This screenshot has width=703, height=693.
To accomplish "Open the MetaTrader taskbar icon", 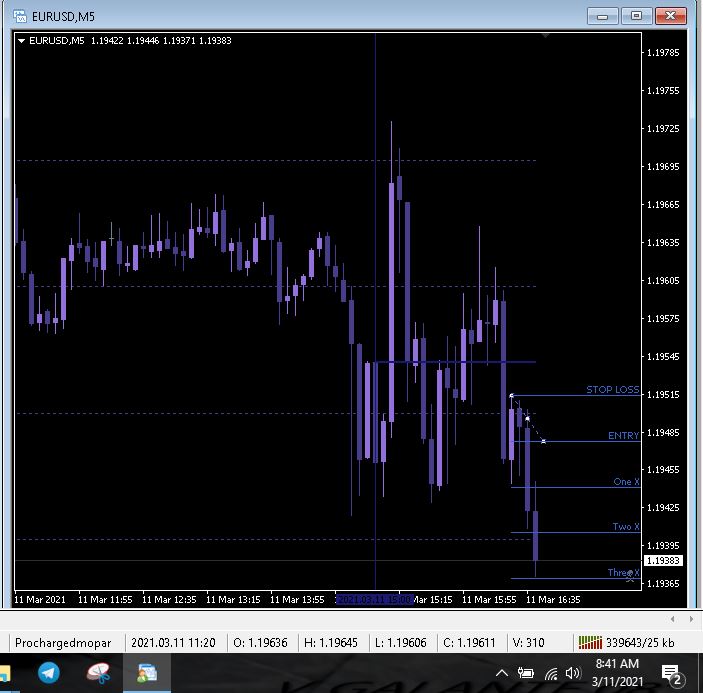I will click(x=147, y=673).
